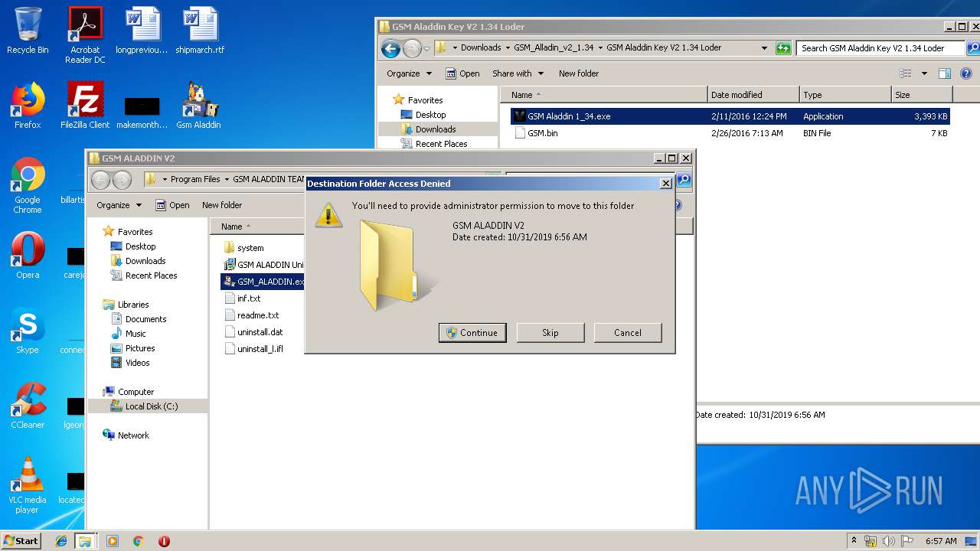Screen dimensions: 980x551
Task: Toggle the preview pane in Loder window
Action: click(x=945, y=73)
